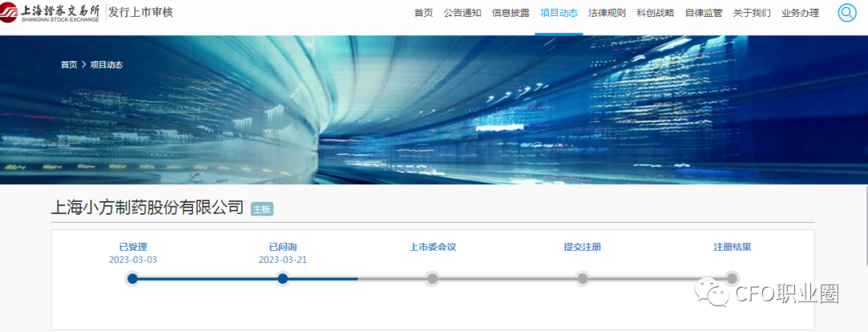The height and width of the screenshot is (332, 868).
Task: Click the 主板 badge
Action: [x=262, y=209]
